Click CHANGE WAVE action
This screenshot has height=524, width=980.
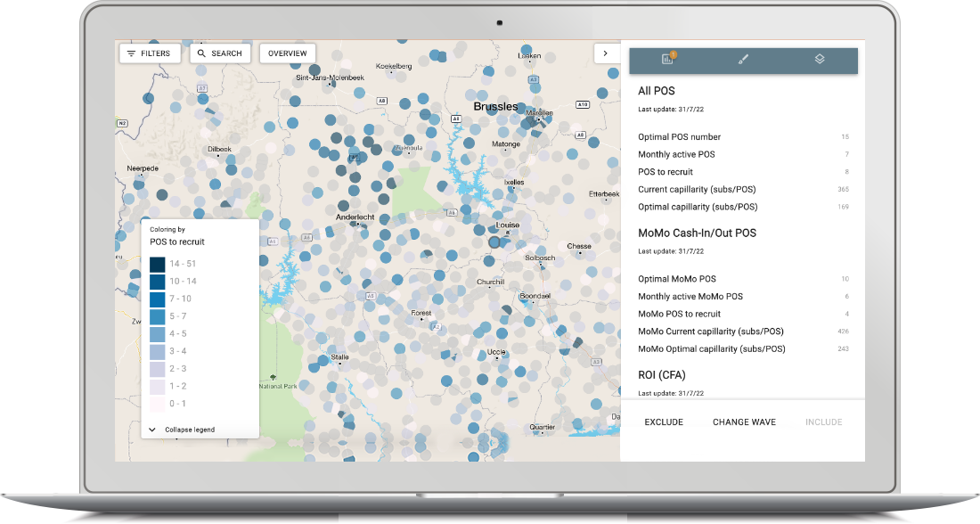point(745,422)
